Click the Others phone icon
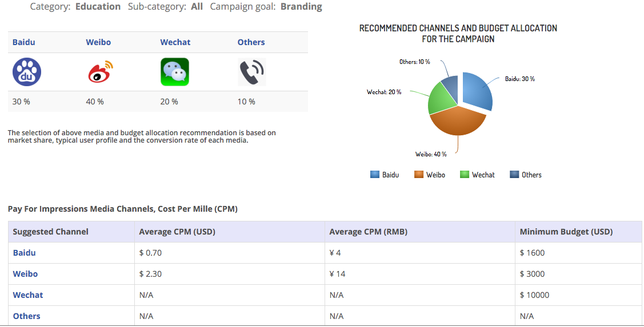The image size is (644, 327). pos(252,72)
